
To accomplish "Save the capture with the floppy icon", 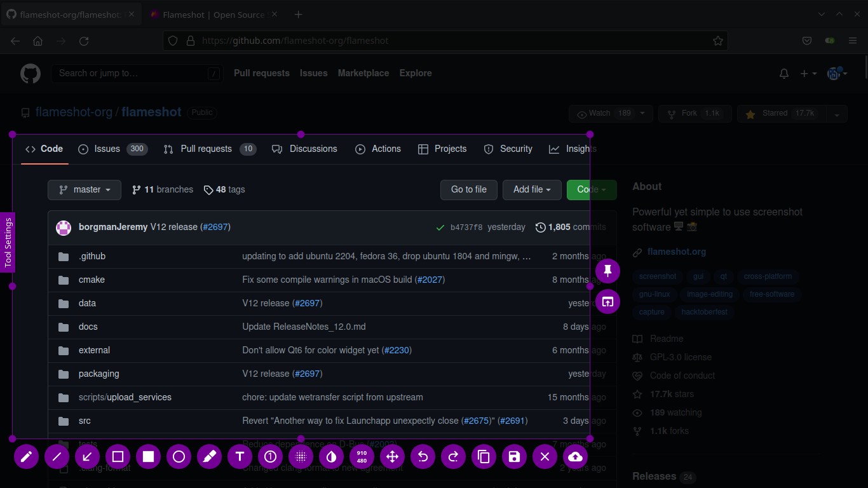I will pos(514,456).
